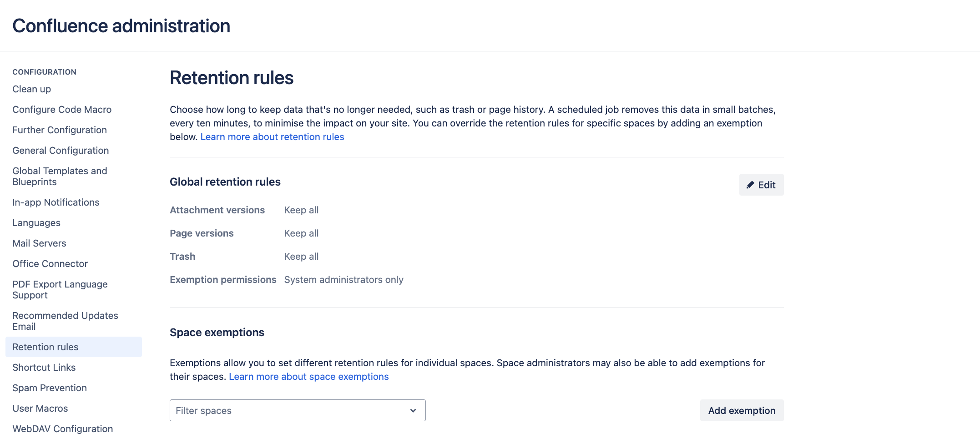
Task: Select Clean up in the sidebar
Action: coord(31,89)
